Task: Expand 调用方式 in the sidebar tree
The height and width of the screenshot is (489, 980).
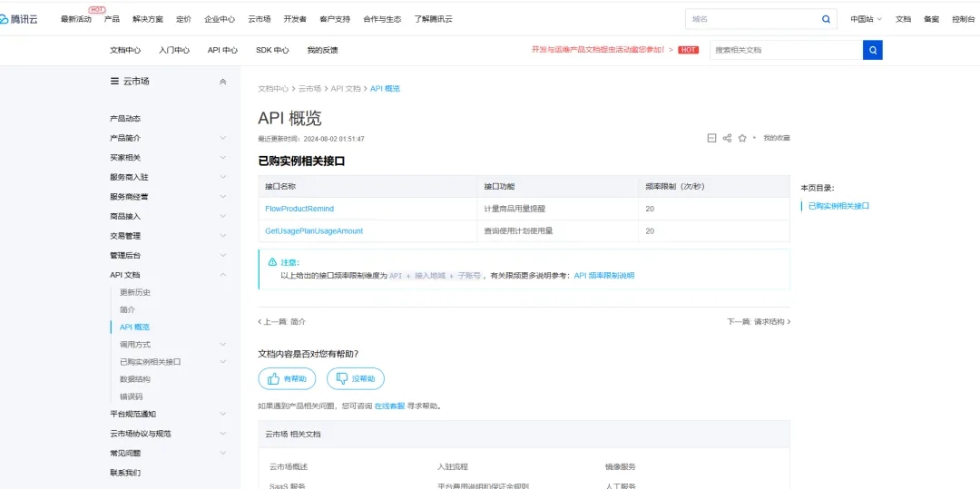Action: (223, 345)
